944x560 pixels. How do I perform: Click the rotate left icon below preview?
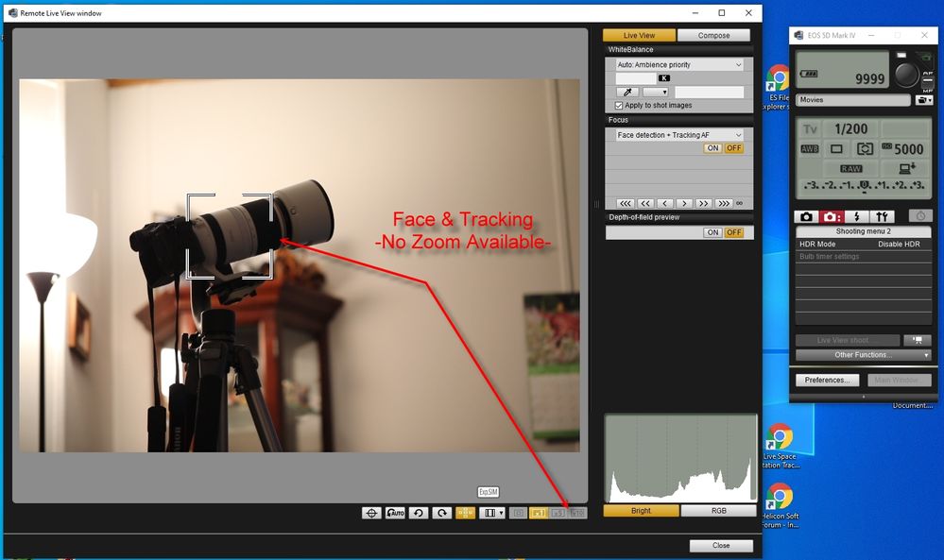(419, 513)
